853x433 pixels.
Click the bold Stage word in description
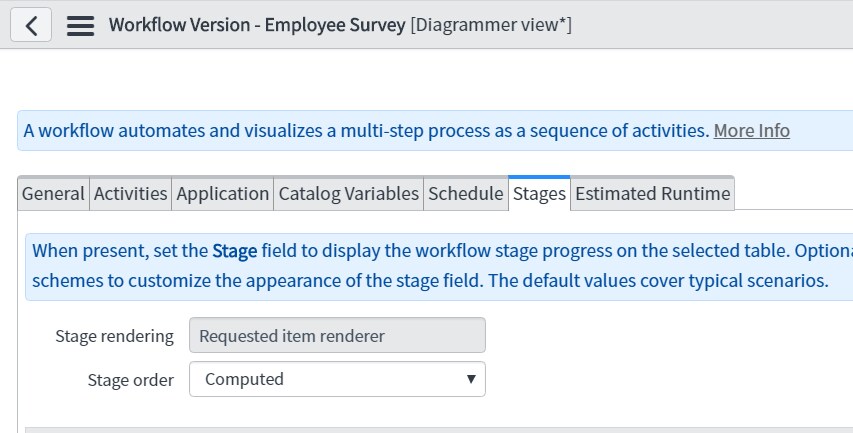coord(234,251)
